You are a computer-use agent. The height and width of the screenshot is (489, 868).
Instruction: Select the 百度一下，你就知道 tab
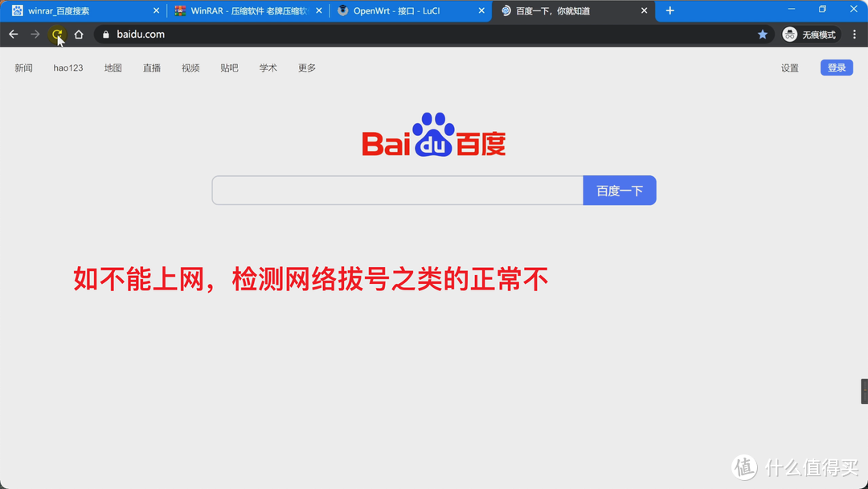tap(573, 10)
